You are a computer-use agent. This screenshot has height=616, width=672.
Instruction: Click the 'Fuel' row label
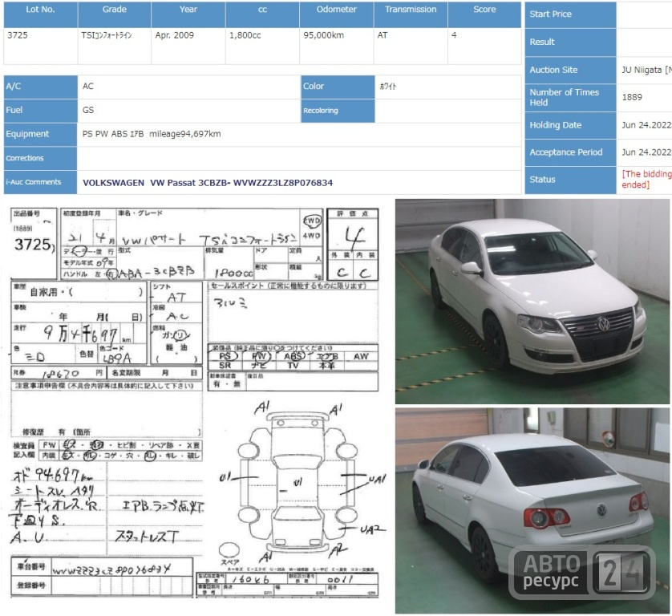point(40,110)
